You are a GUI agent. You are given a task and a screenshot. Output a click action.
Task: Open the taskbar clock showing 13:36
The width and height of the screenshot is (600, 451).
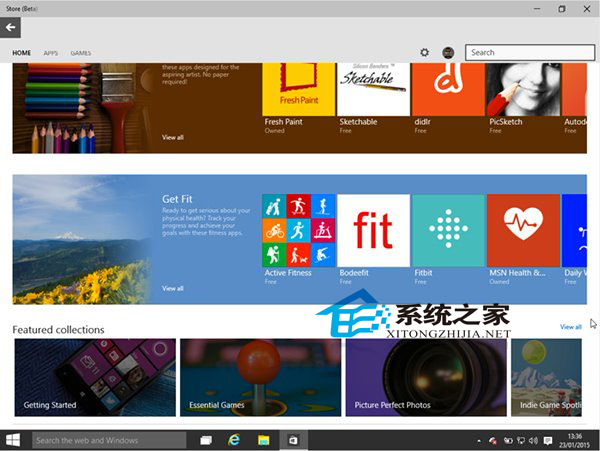click(574, 441)
